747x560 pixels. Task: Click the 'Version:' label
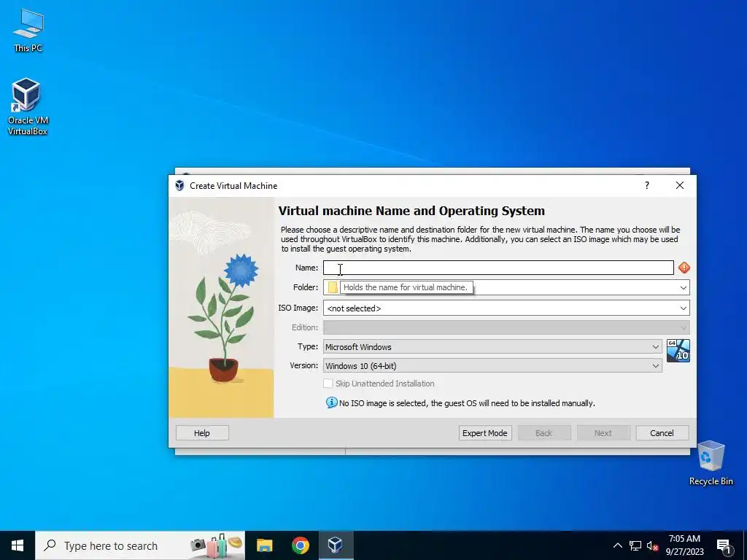[x=304, y=366]
